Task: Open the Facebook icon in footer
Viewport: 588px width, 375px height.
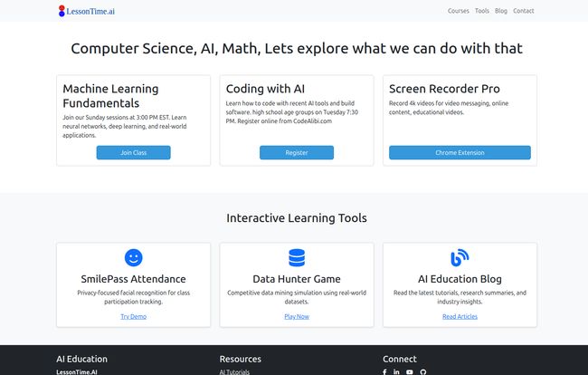Action: pos(384,371)
